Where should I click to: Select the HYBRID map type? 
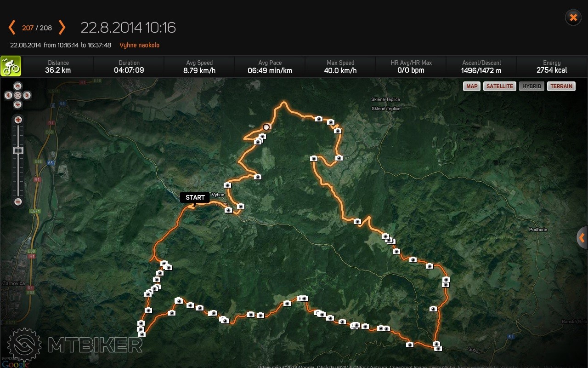531,86
